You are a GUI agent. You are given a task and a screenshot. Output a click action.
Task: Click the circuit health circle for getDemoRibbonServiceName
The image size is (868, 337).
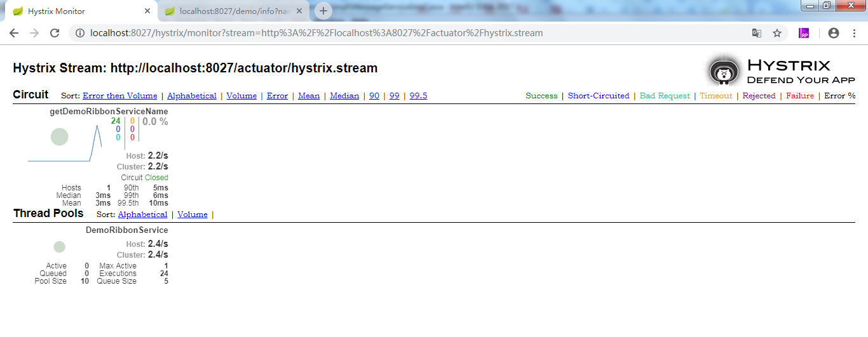(x=59, y=136)
